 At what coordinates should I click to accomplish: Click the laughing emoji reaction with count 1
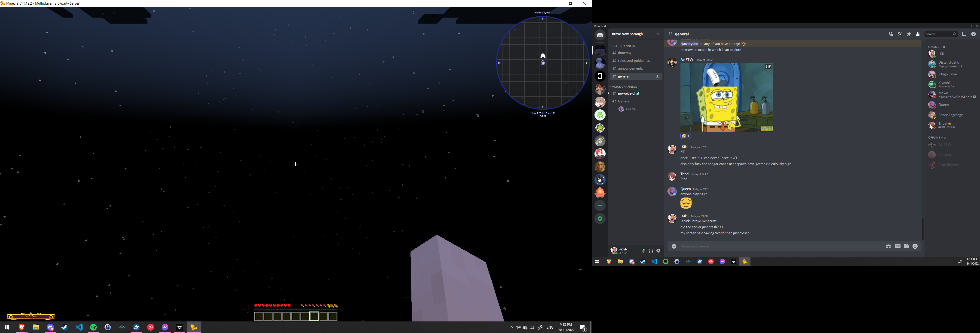[686, 136]
